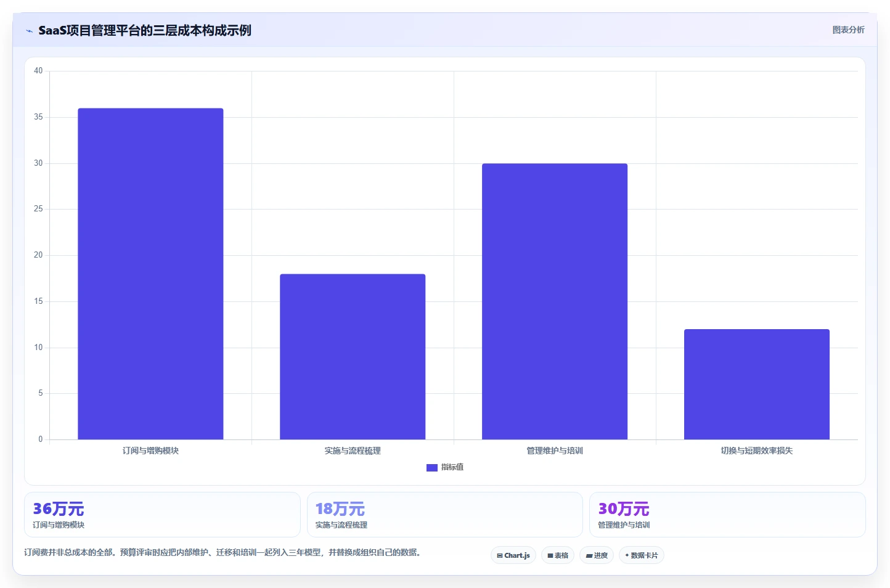Click the 切换与短期效率损失 bar in chart

[757, 385]
